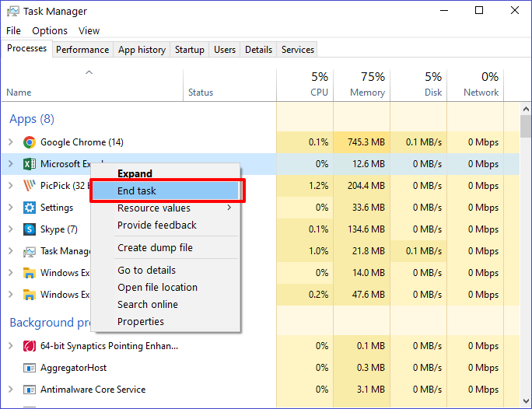Click the sort direction arrow above Name

pos(89,72)
